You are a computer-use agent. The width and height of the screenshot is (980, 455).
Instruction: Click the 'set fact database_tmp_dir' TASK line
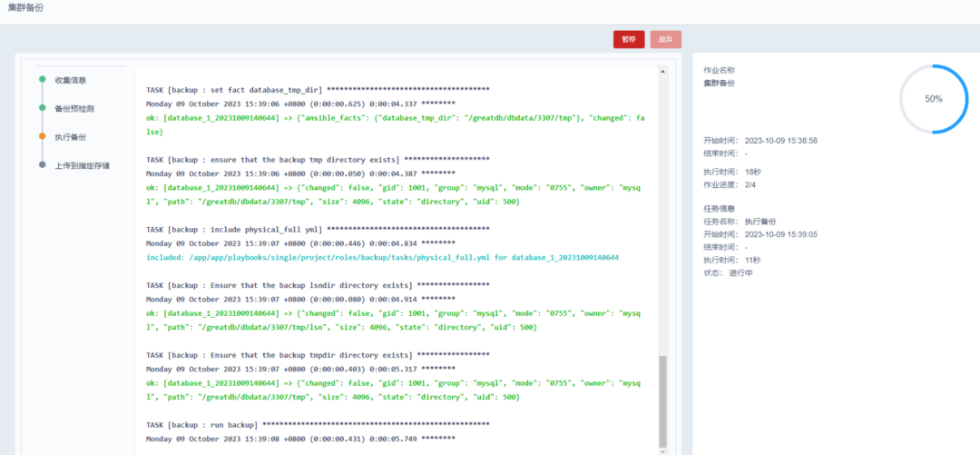pos(318,90)
